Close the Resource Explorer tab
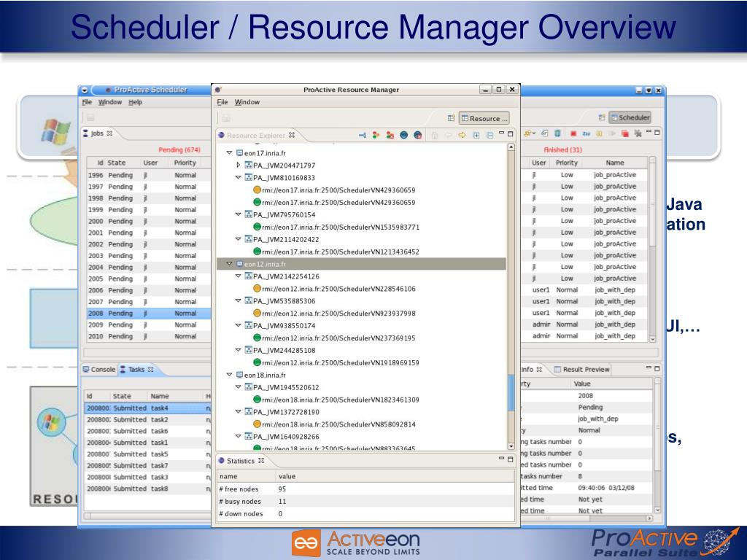This screenshot has width=747, height=560. [292, 135]
